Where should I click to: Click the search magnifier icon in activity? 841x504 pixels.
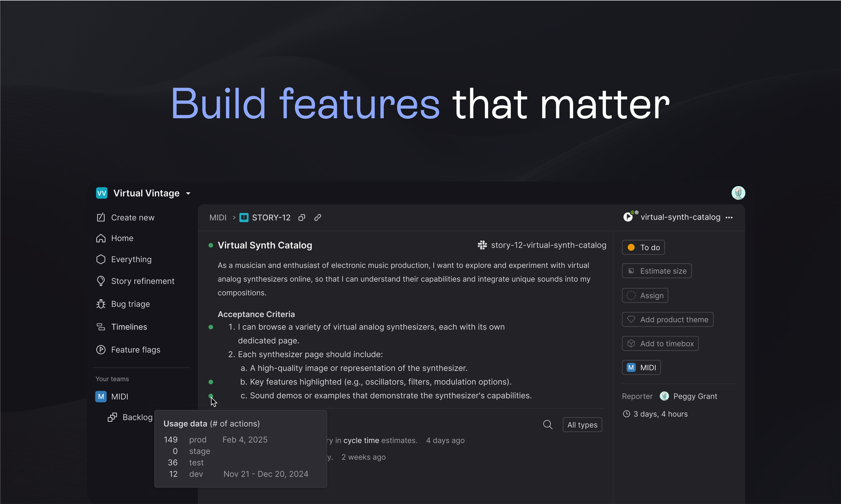[547, 424]
